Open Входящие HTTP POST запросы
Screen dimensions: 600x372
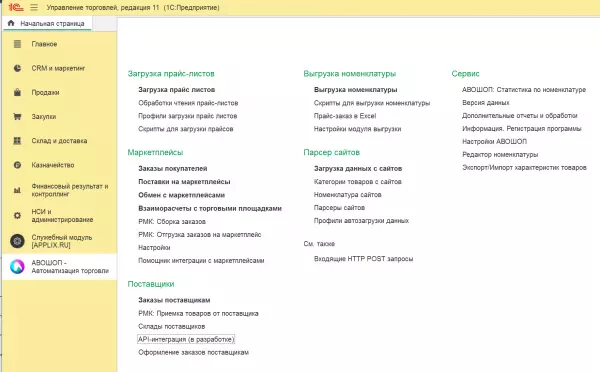[x=363, y=259]
